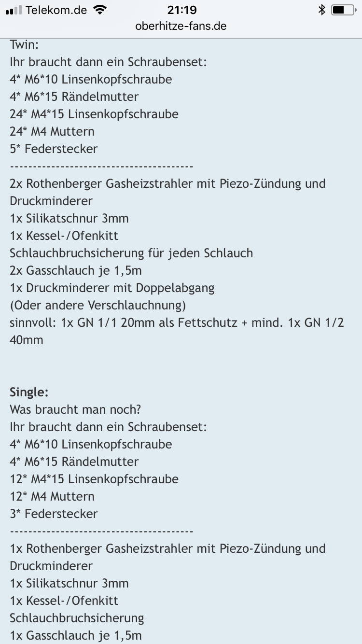Tap the bold 'Single:' heading

click(x=29, y=392)
